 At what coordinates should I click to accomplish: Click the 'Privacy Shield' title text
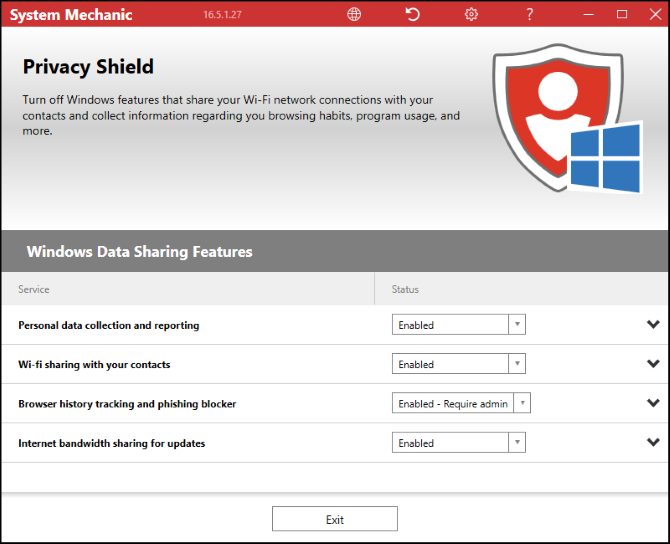(88, 66)
